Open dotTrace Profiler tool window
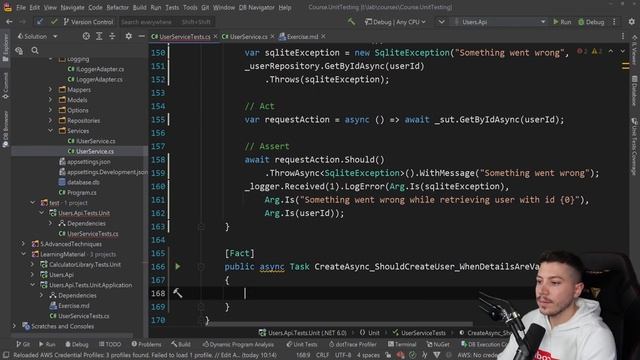 click(352, 344)
